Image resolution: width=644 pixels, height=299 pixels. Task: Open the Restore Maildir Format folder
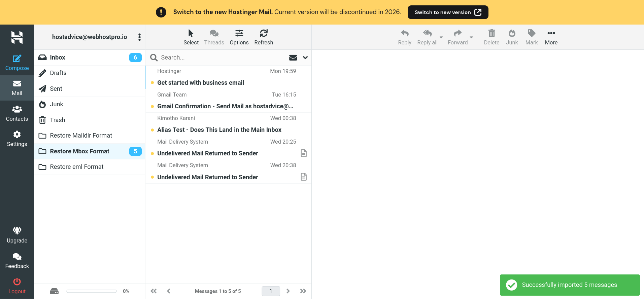(90, 136)
